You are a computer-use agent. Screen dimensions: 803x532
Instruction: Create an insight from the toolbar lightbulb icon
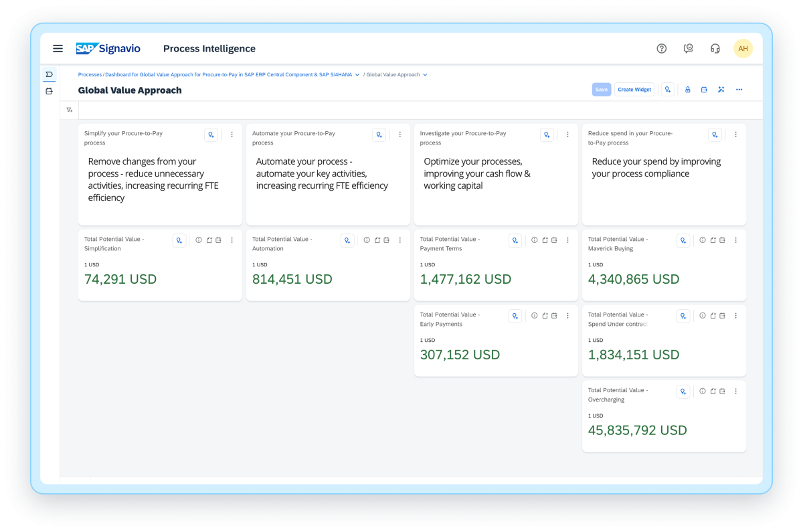(668, 89)
